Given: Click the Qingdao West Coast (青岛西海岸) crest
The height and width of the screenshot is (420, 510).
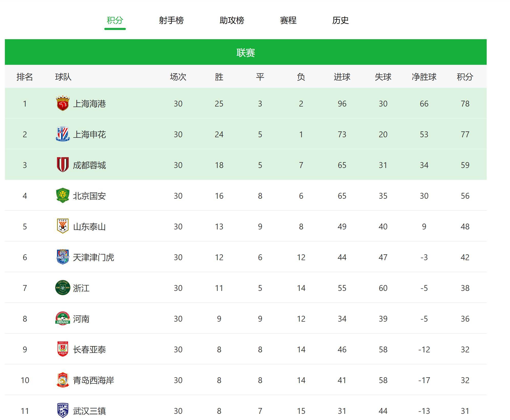Looking at the screenshot, I should pos(63,380).
